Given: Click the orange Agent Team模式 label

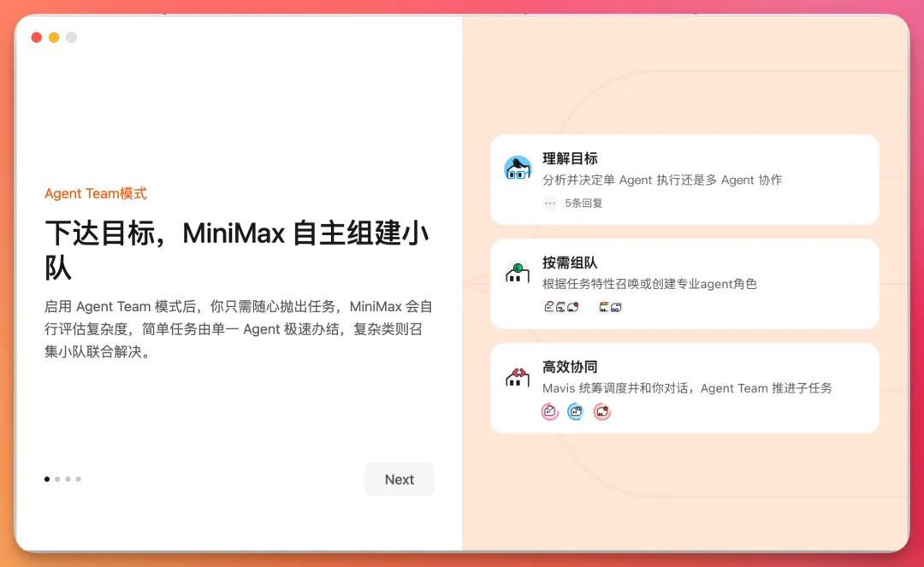Looking at the screenshot, I should (96, 194).
